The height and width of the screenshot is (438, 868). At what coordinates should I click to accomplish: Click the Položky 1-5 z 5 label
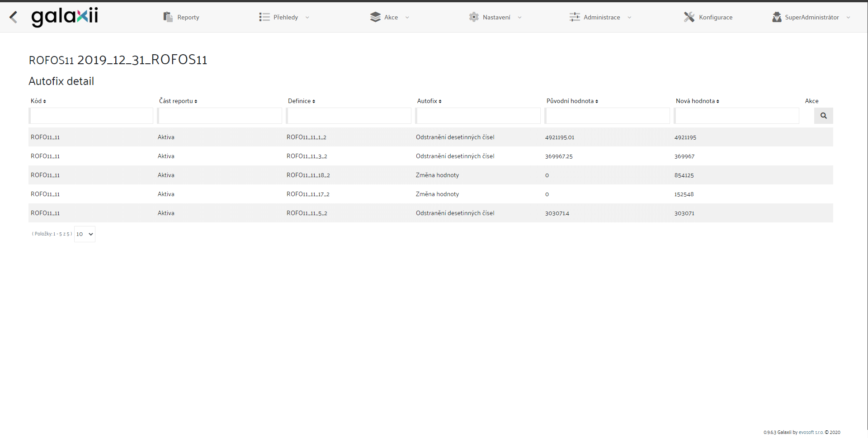(52, 234)
